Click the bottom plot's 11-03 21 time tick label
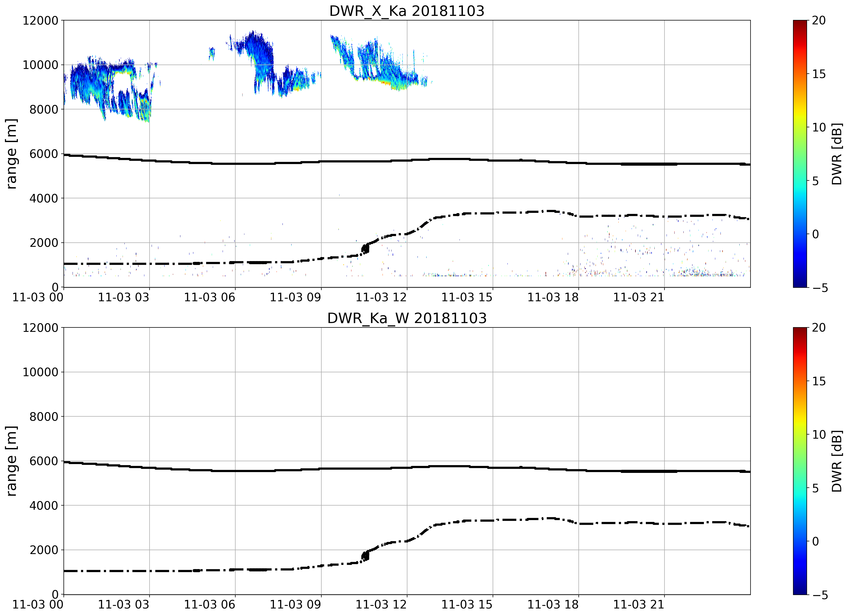Viewport: 849px width, 616px height. point(639,604)
